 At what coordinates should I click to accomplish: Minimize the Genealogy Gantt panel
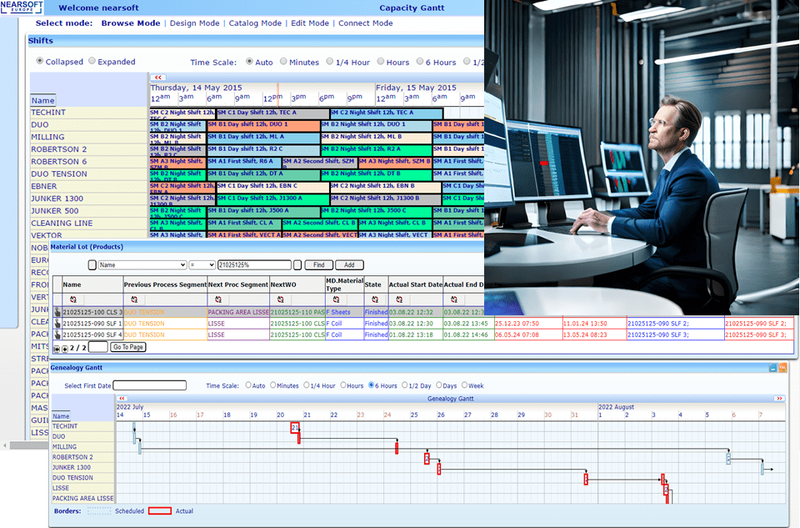click(773, 367)
